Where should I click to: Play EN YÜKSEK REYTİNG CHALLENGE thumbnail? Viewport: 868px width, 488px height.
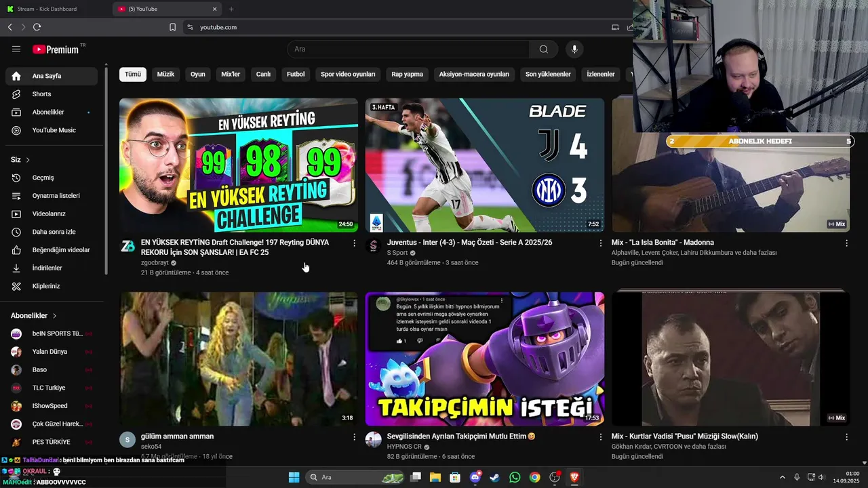(239, 165)
